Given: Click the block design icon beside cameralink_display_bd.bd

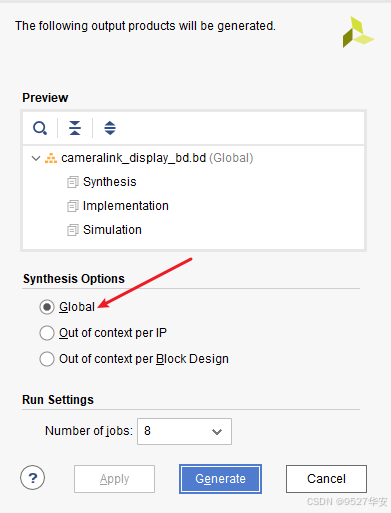Looking at the screenshot, I should click(51, 158).
